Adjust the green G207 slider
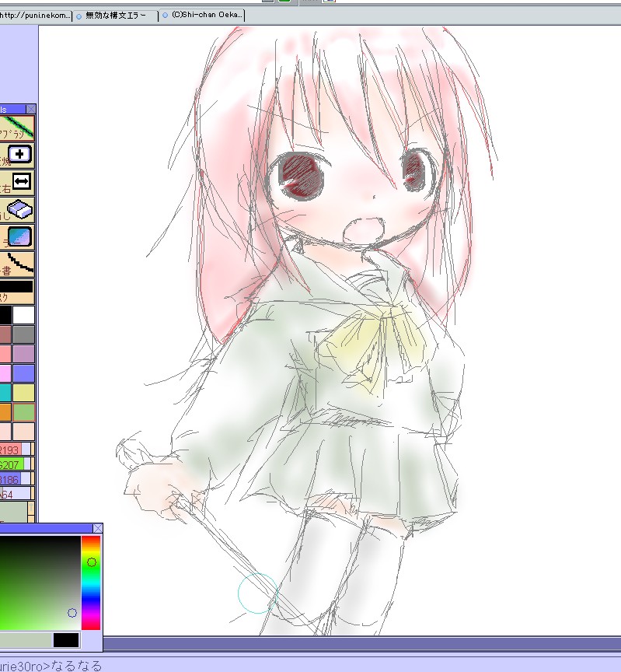Viewport: 621px width, 672px height. [14, 464]
